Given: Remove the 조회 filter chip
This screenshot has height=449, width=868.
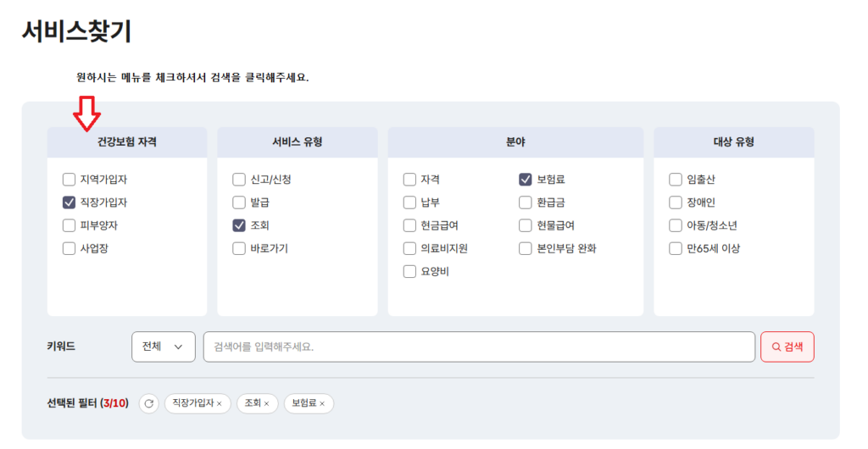Looking at the screenshot, I should 266,403.
